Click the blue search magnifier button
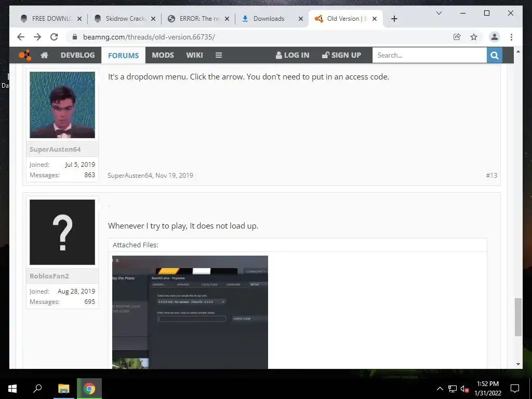Screen dimensions: 532x399 495,55
